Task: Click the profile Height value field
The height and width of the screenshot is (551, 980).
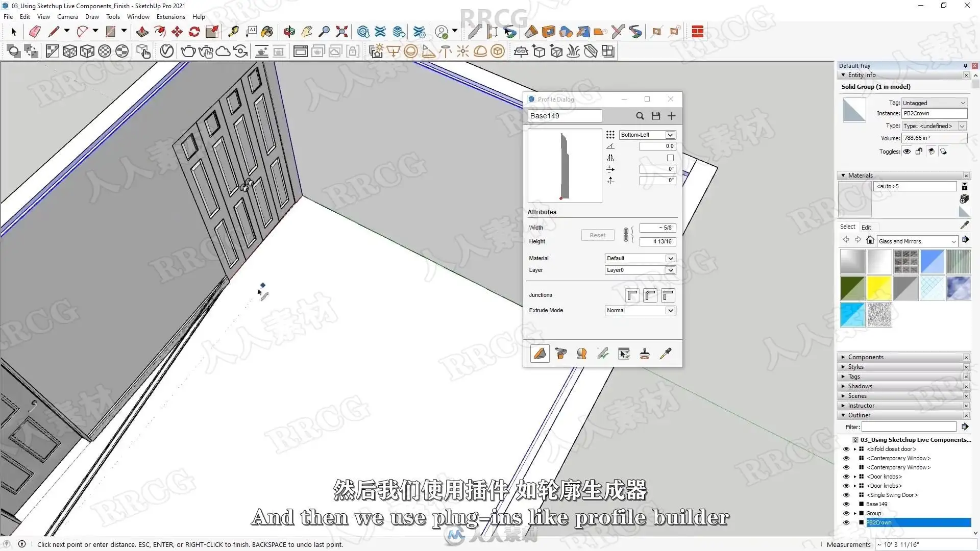Action: (657, 241)
